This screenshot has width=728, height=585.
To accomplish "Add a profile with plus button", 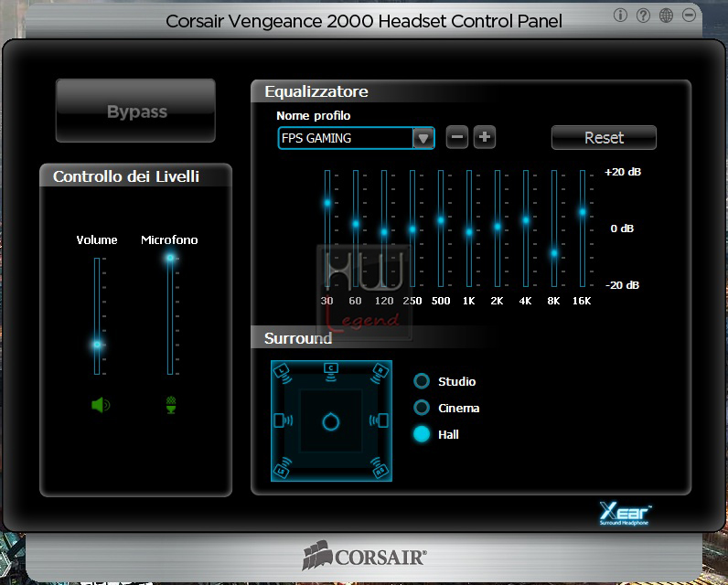I will [x=484, y=137].
